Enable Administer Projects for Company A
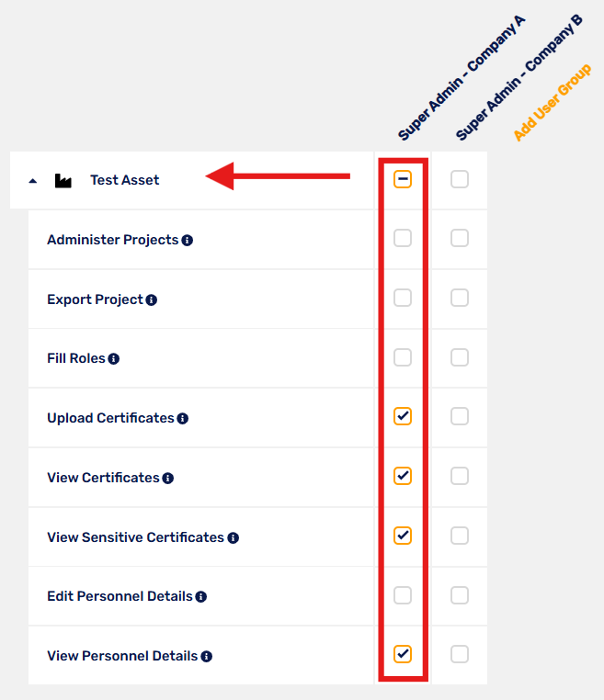The image size is (604, 700). 403,239
